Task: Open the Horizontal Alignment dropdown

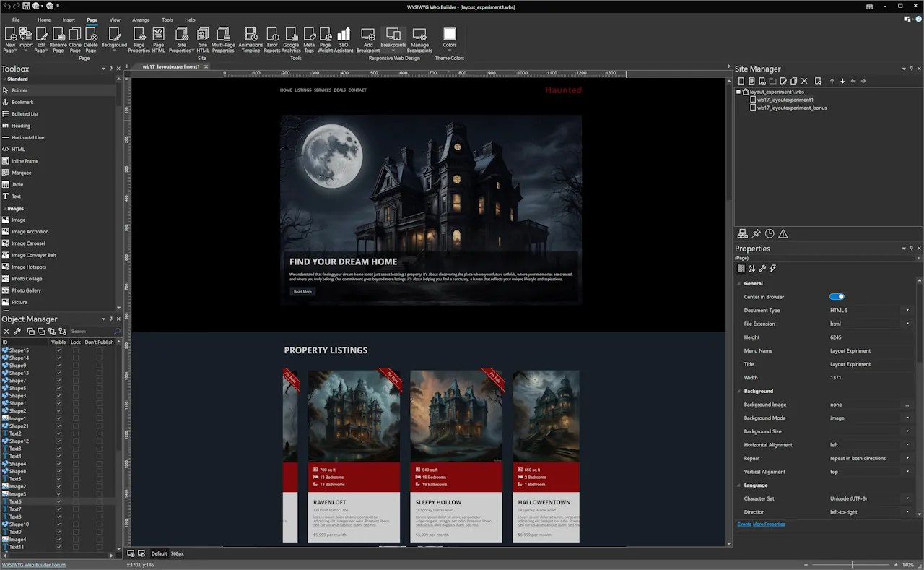Action: [x=907, y=444]
